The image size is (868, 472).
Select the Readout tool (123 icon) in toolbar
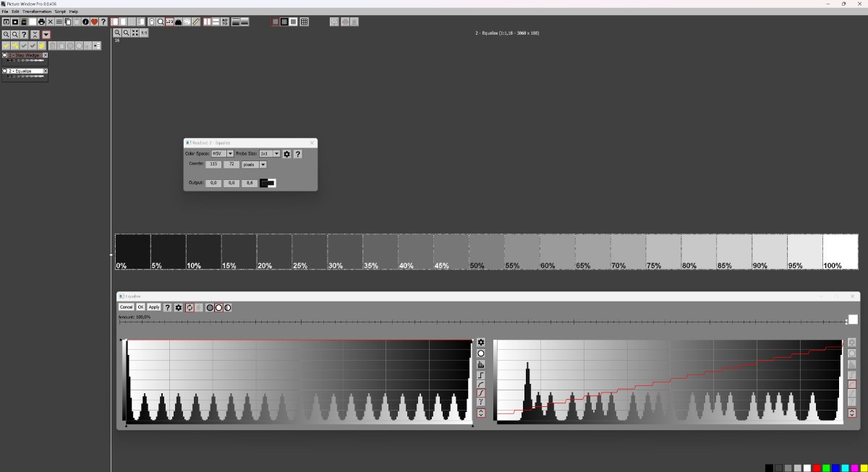tap(169, 22)
